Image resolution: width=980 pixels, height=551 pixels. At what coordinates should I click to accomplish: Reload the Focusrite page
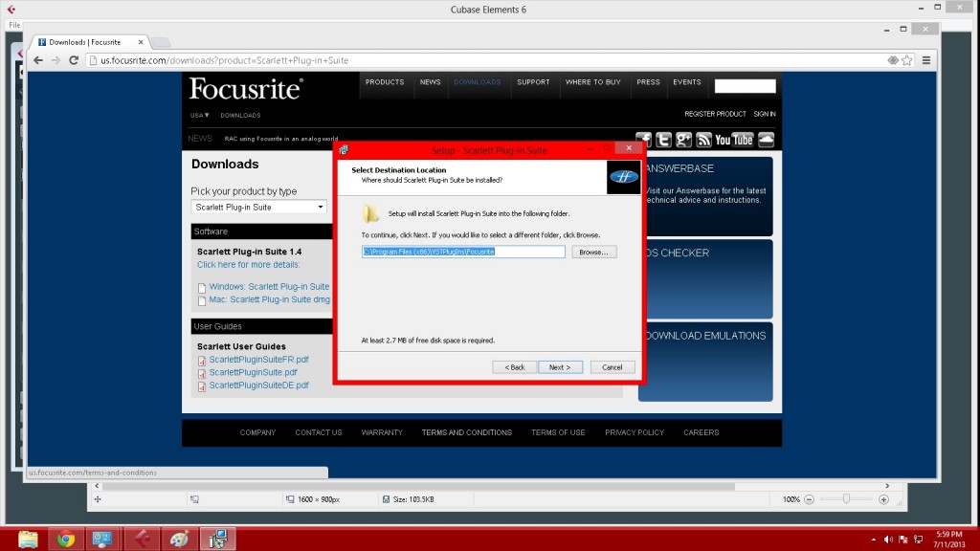[73, 60]
